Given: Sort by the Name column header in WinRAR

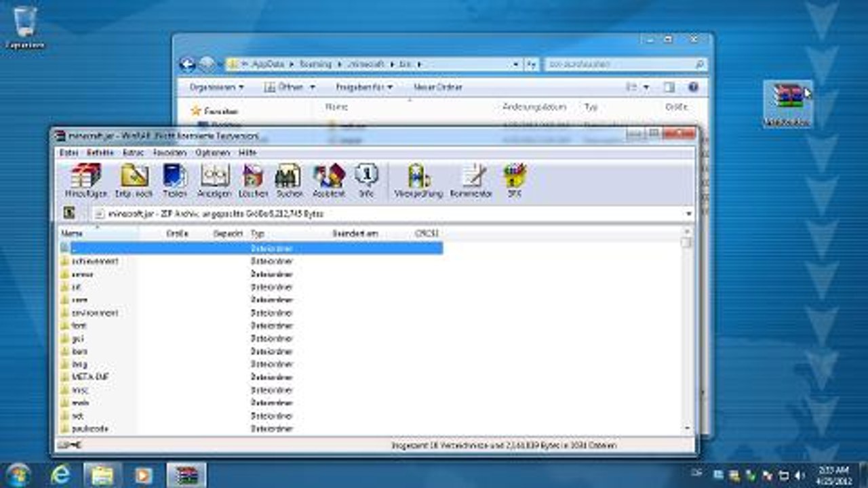Looking at the screenshot, I should (72, 233).
